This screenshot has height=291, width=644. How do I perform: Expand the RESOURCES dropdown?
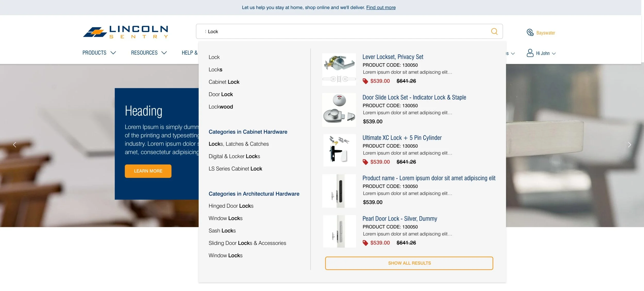tap(149, 53)
